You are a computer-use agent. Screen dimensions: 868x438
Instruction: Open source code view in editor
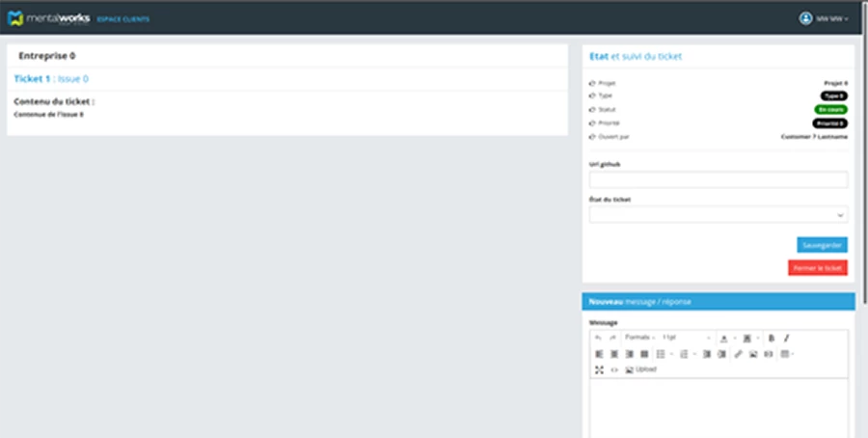tap(613, 370)
